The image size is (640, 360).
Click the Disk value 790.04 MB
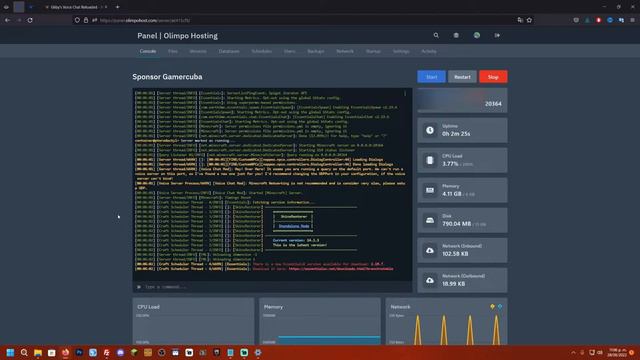(x=456, y=224)
